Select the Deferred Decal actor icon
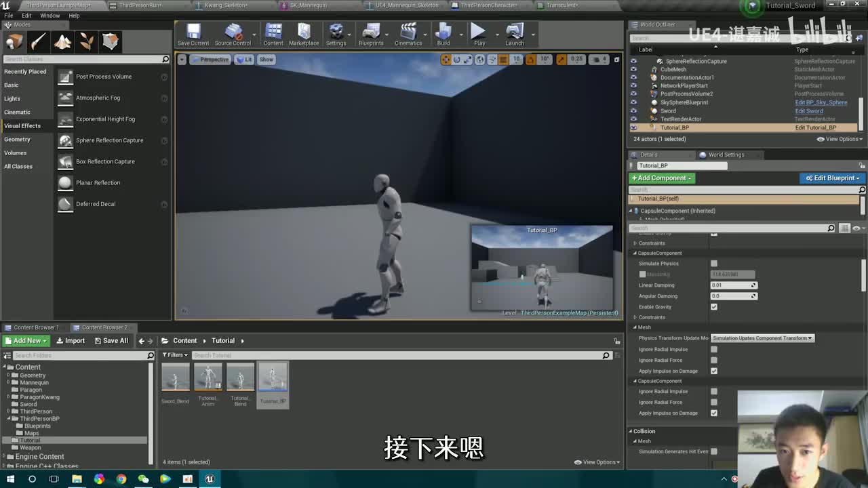 (x=65, y=204)
